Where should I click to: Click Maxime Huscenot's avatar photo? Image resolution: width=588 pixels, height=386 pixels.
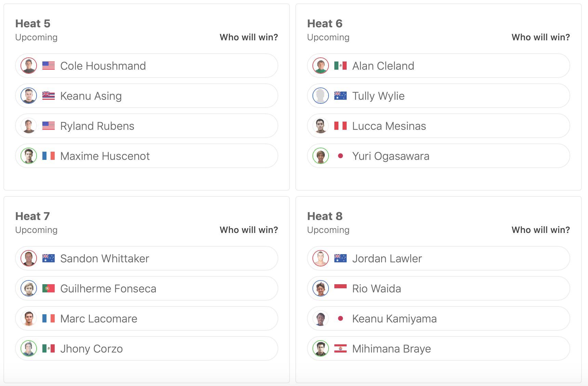pos(29,156)
